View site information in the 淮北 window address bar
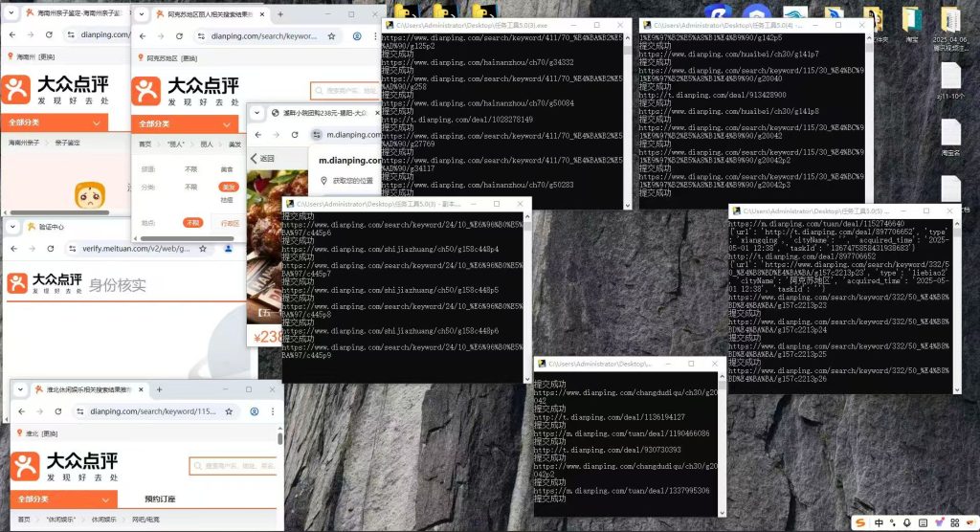The height and width of the screenshot is (532, 980). [80, 411]
